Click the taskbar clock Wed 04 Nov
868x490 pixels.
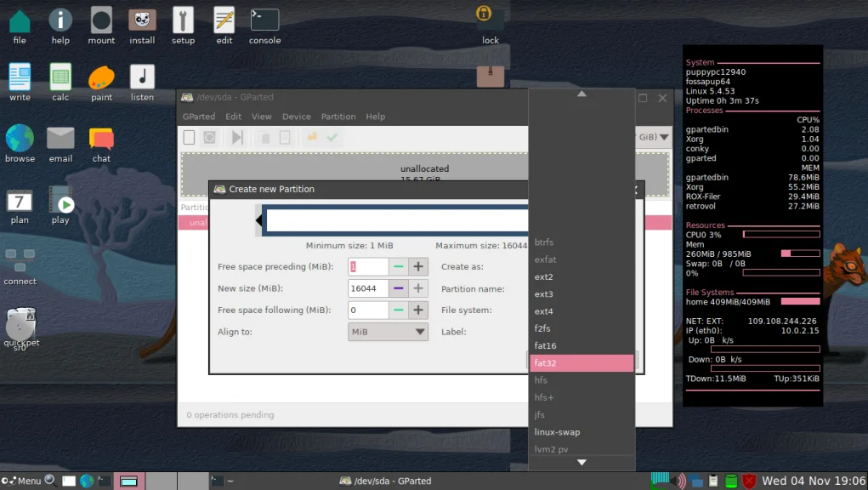pos(814,481)
